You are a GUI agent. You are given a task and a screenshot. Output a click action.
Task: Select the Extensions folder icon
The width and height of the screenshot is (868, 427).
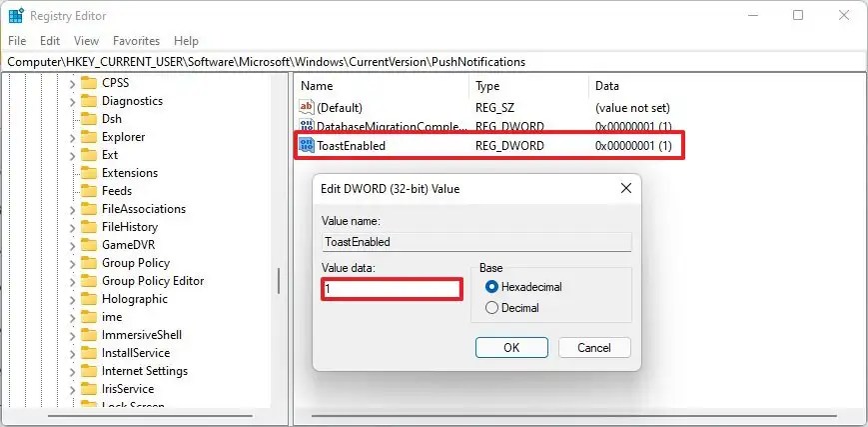point(89,173)
